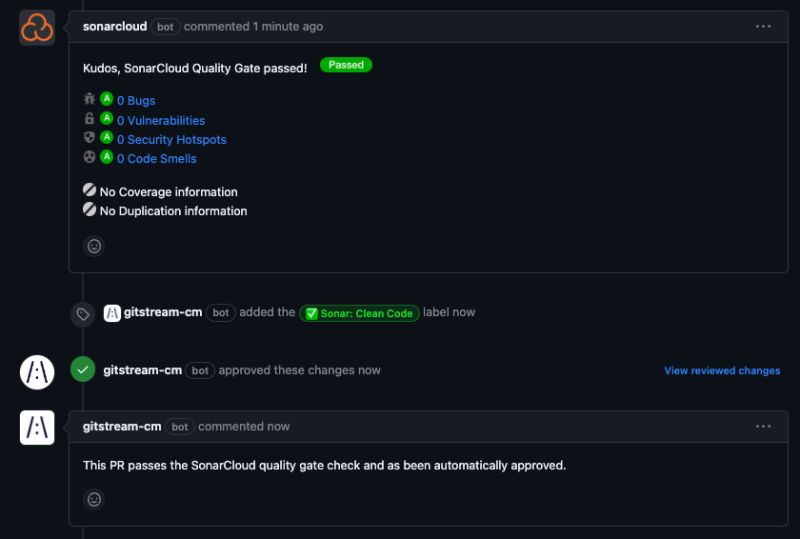Click gitstream-cm avatar beside last comment
Screen dimensions: 800x539
(x=37, y=427)
